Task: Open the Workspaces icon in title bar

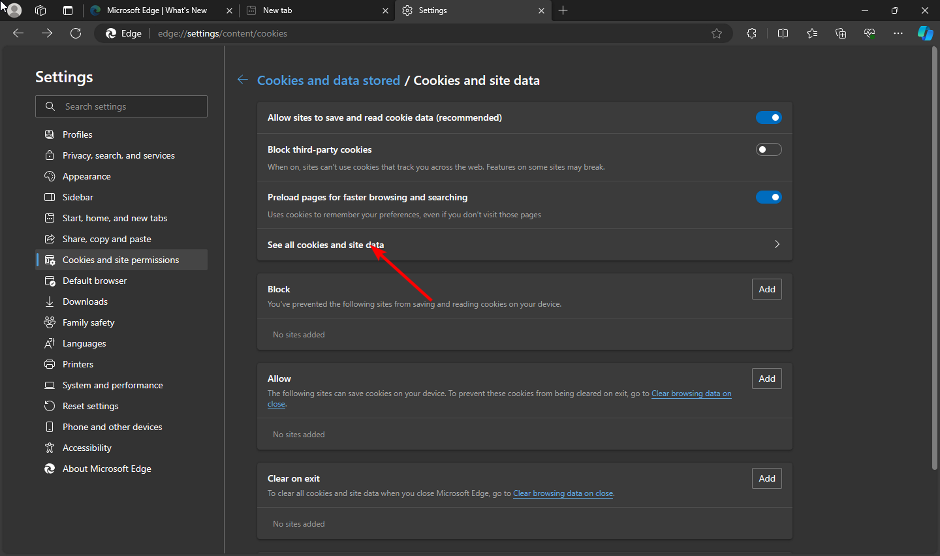Action: click(x=41, y=10)
